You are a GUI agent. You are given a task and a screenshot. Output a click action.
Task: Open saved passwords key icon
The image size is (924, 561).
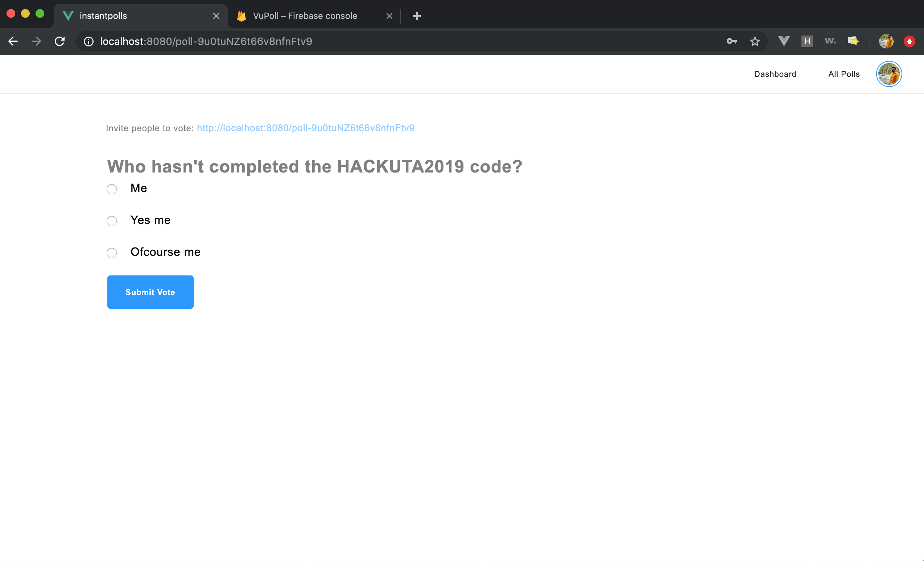tap(731, 41)
